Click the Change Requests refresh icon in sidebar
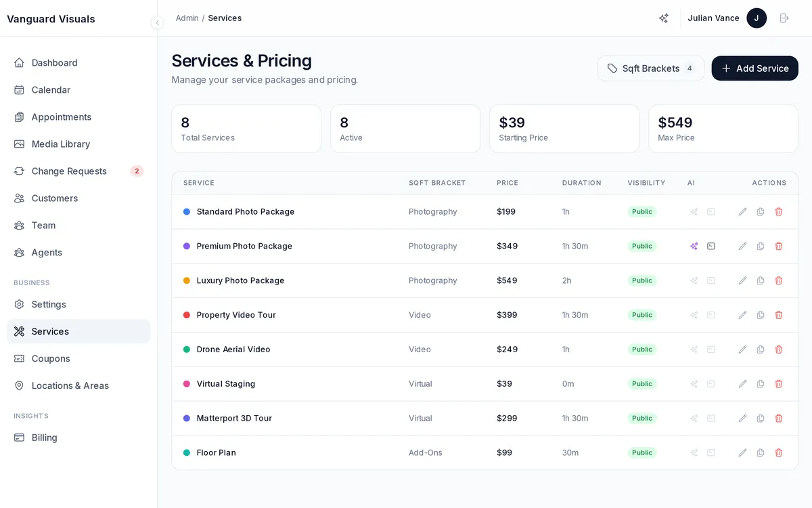This screenshot has width=812, height=508. click(19, 171)
